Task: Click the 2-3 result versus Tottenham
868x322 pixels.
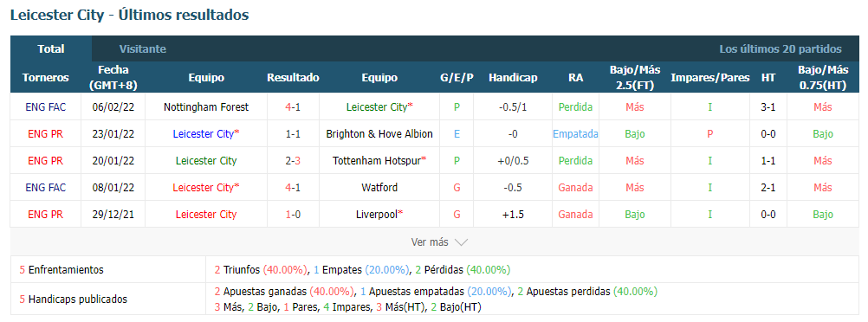Action: point(293,160)
